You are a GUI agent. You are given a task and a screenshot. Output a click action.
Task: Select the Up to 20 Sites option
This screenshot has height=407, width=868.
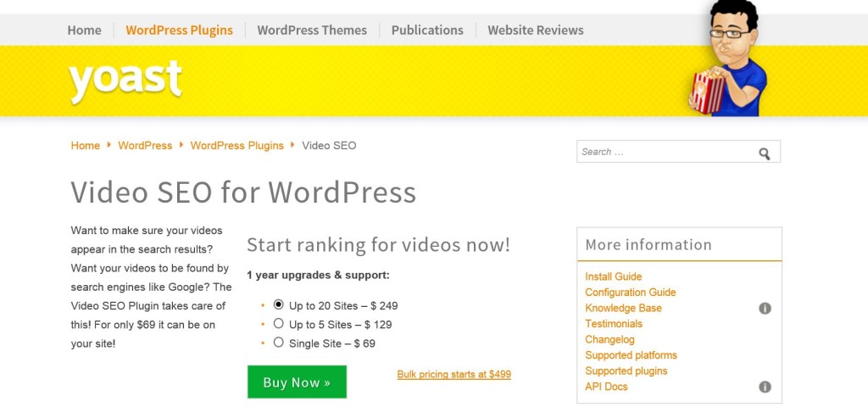(x=278, y=304)
